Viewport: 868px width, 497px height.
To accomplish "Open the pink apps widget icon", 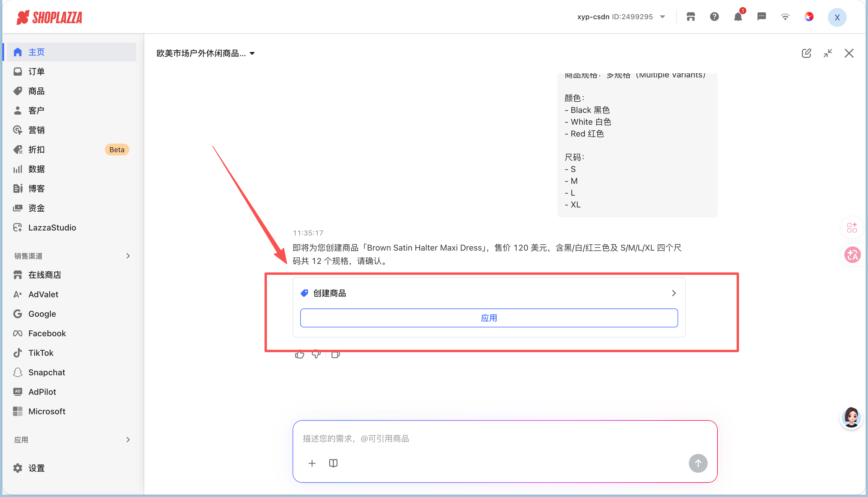I will click(x=852, y=227).
